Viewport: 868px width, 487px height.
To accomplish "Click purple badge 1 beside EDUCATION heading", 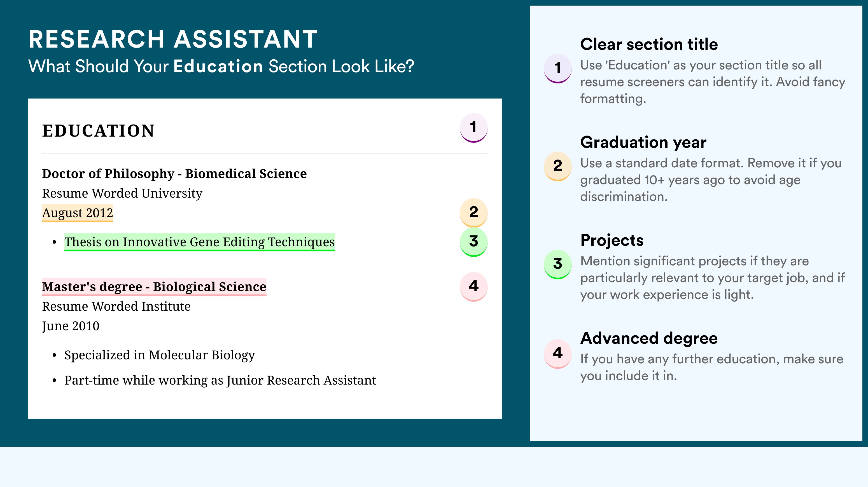I will pyautogui.click(x=473, y=128).
